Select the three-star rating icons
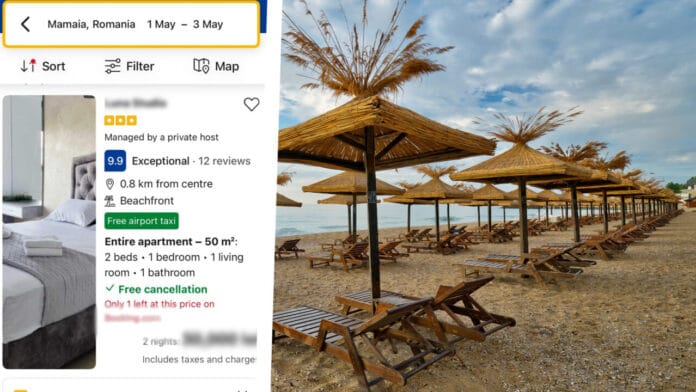The height and width of the screenshot is (392, 696). tap(120, 120)
